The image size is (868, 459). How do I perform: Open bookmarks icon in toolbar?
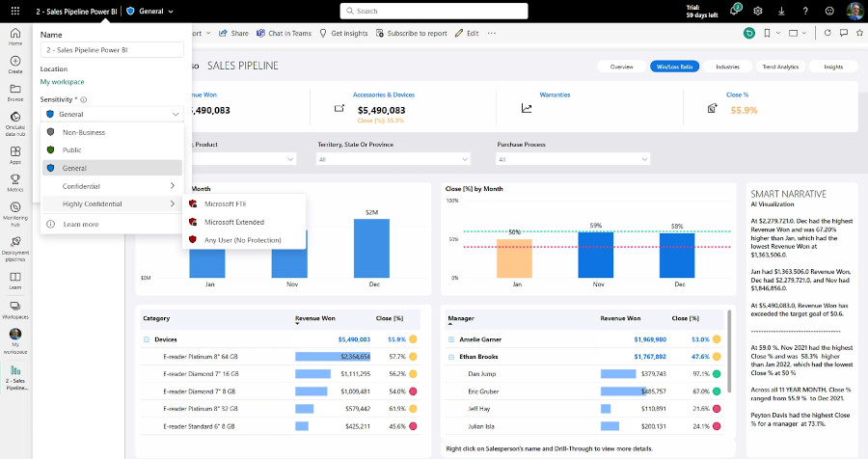(768, 33)
